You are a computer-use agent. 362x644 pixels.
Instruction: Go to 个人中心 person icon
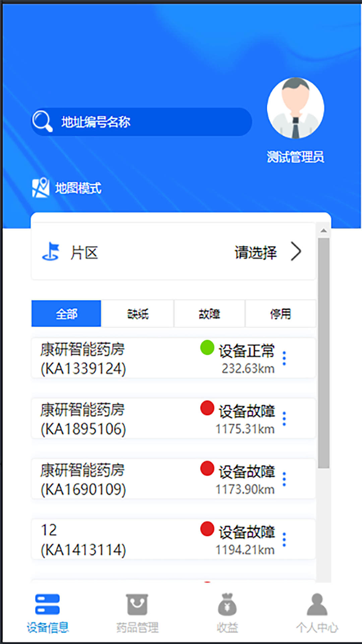(x=317, y=604)
